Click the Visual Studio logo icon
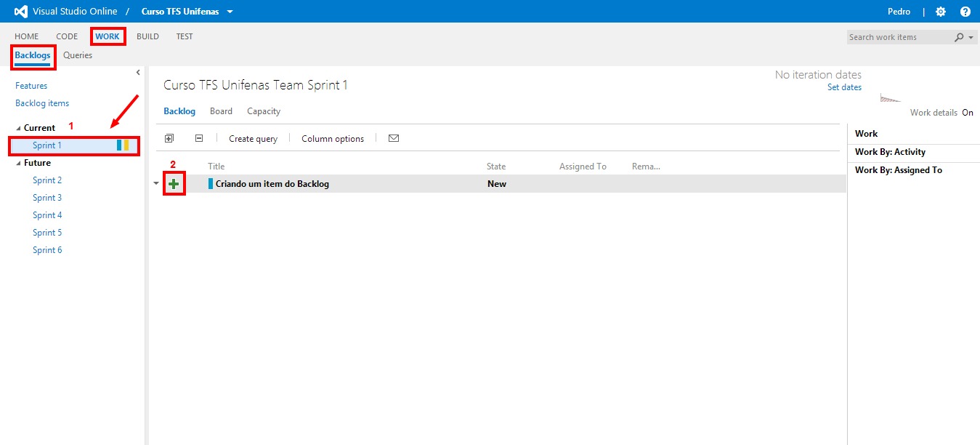This screenshot has height=445, width=980. [21, 12]
